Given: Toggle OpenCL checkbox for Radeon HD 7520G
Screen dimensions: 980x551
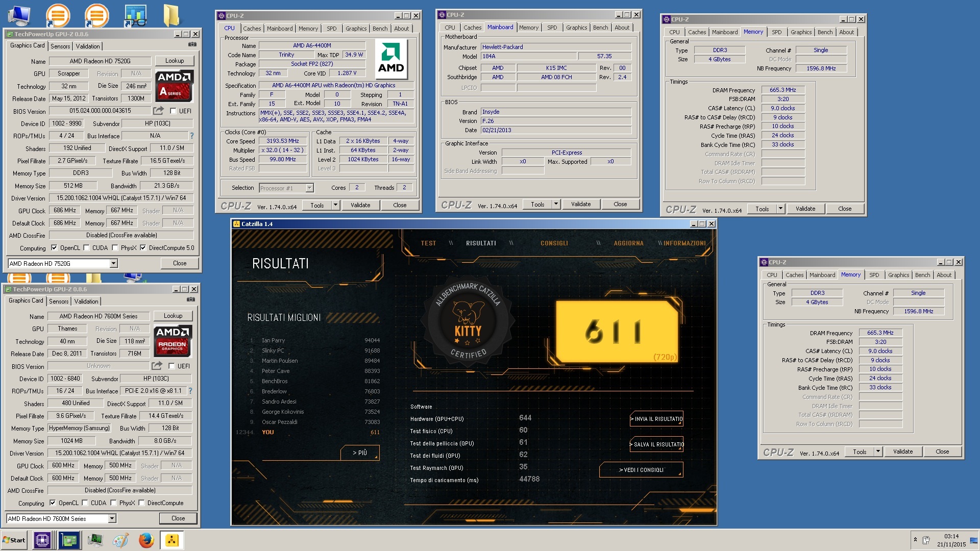Looking at the screenshot, I should click(x=54, y=248).
